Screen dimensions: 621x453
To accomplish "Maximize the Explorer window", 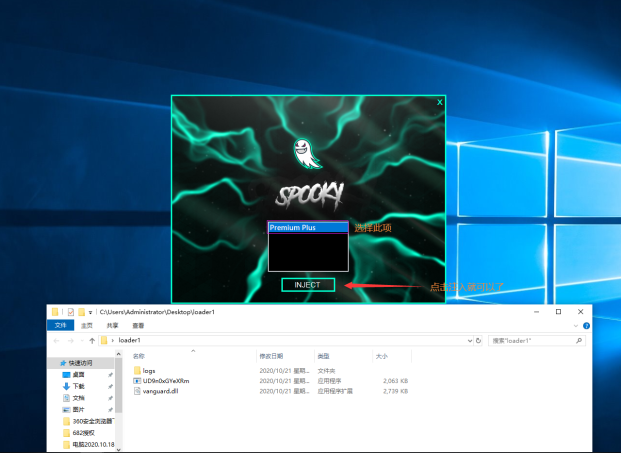I will [x=558, y=312].
